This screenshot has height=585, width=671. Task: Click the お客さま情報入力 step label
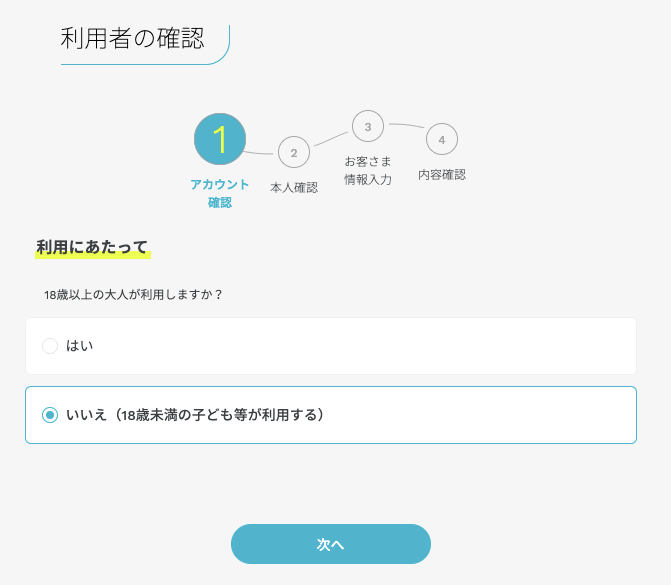[368, 170]
